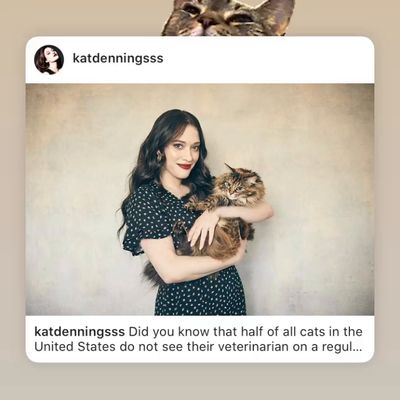The image size is (400, 400).
Task: Expand the truncated caption ellipsis after 'regul'
Action: [x=356, y=348]
